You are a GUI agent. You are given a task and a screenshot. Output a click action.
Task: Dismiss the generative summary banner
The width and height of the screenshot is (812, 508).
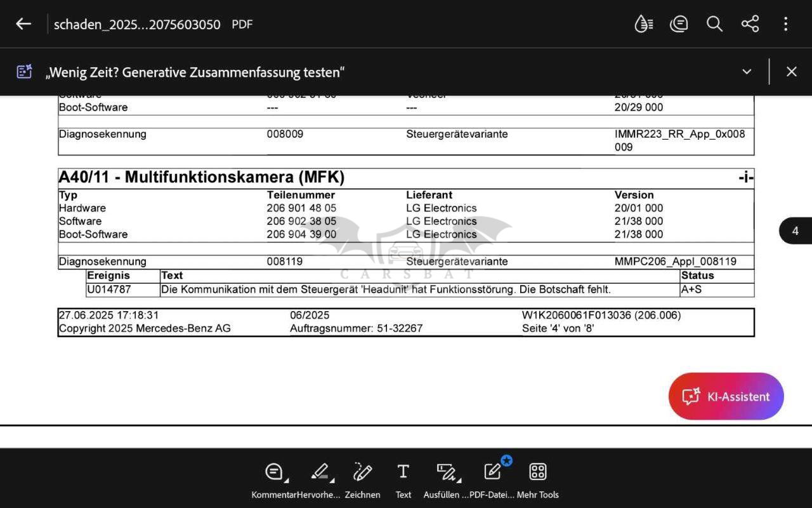pyautogui.click(x=791, y=72)
